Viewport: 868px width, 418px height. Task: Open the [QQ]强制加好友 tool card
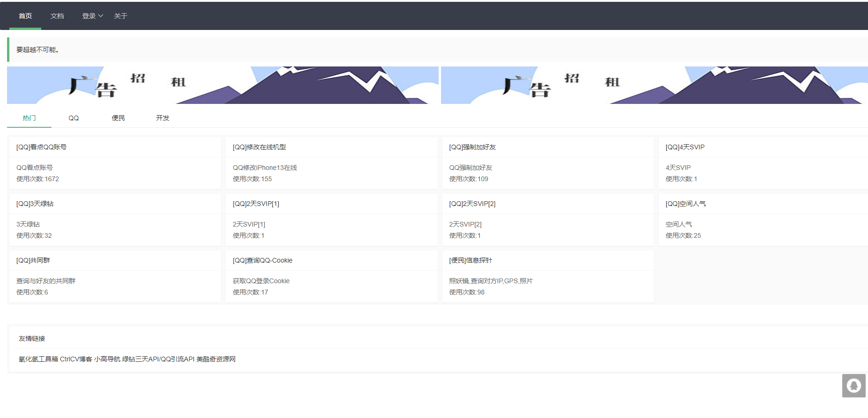548,162
